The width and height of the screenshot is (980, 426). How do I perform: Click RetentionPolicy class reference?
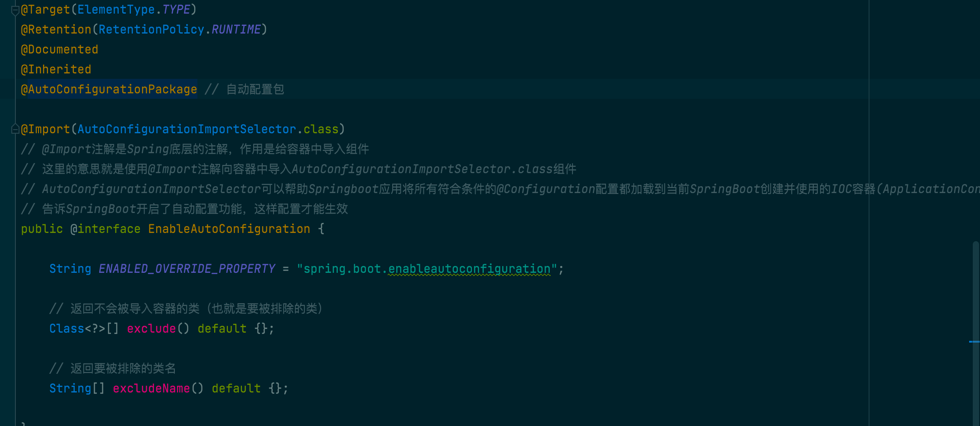pos(151,29)
